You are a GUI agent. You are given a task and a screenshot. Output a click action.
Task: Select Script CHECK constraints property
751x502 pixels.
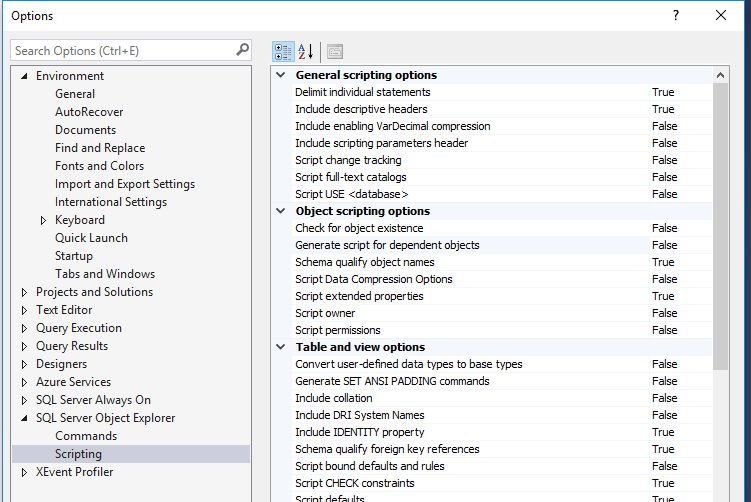pyautogui.click(x=354, y=483)
